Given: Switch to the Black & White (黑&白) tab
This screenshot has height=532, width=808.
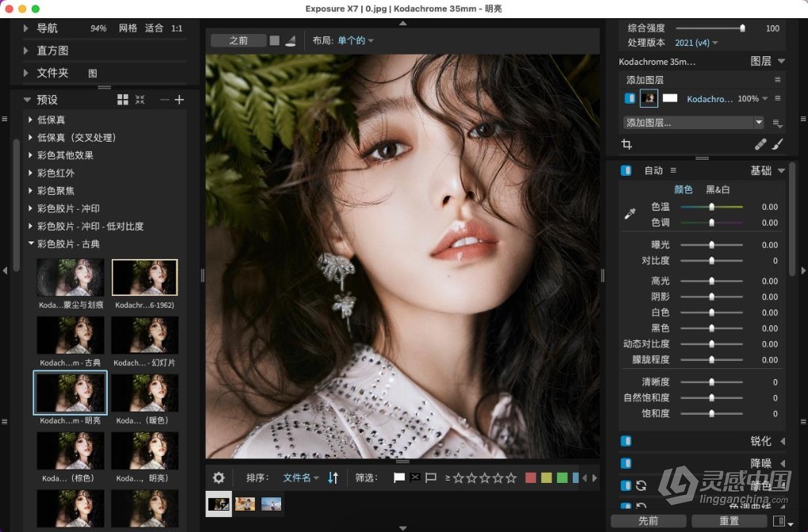Looking at the screenshot, I should tap(718, 189).
